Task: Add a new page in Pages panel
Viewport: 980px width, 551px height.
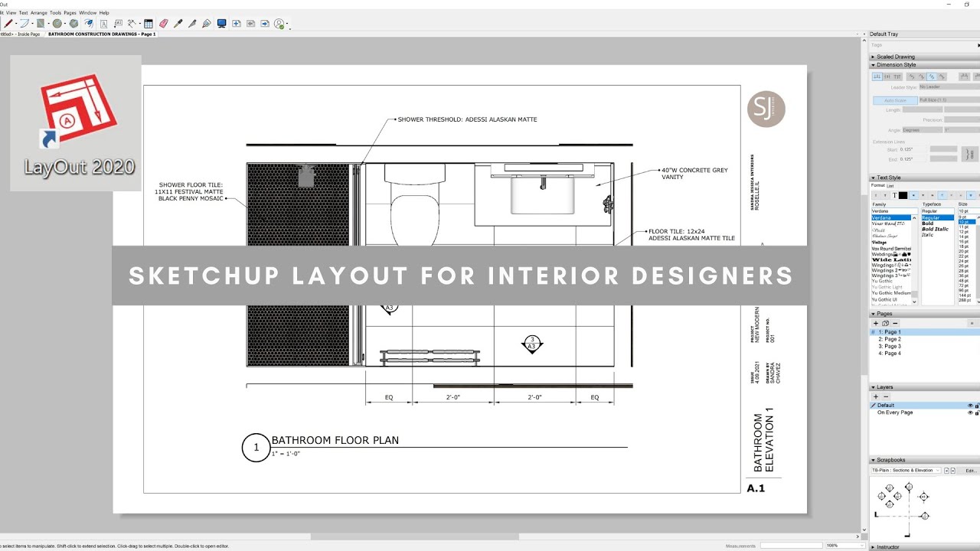Action: click(x=876, y=324)
